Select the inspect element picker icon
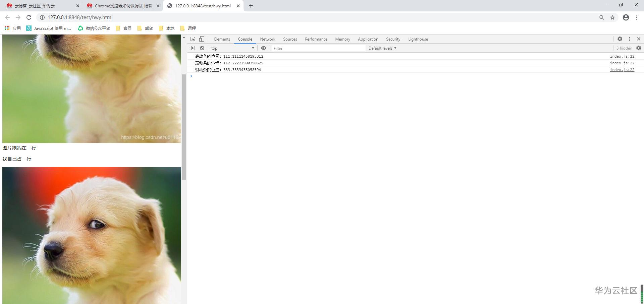Image resolution: width=644 pixels, height=304 pixels. 193,39
